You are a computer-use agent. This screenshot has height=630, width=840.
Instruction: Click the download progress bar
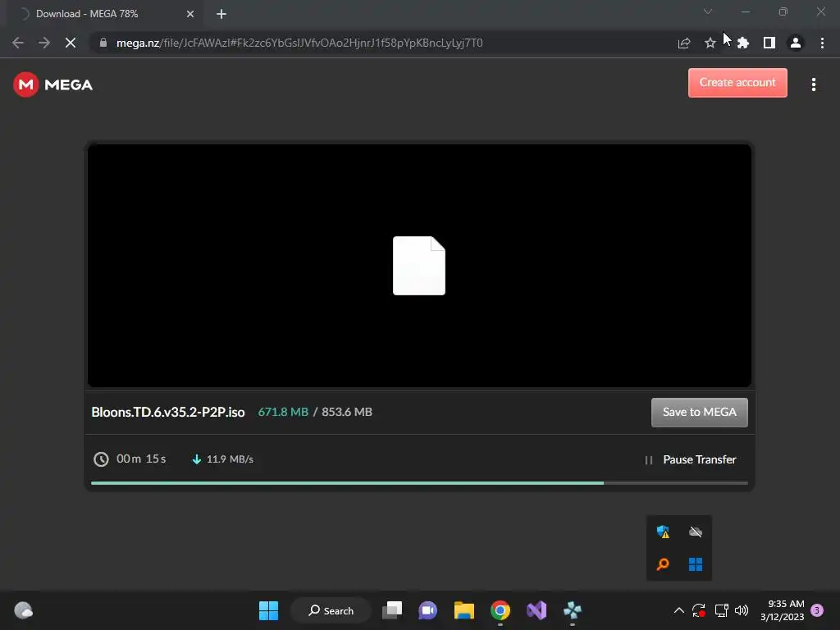(419, 482)
